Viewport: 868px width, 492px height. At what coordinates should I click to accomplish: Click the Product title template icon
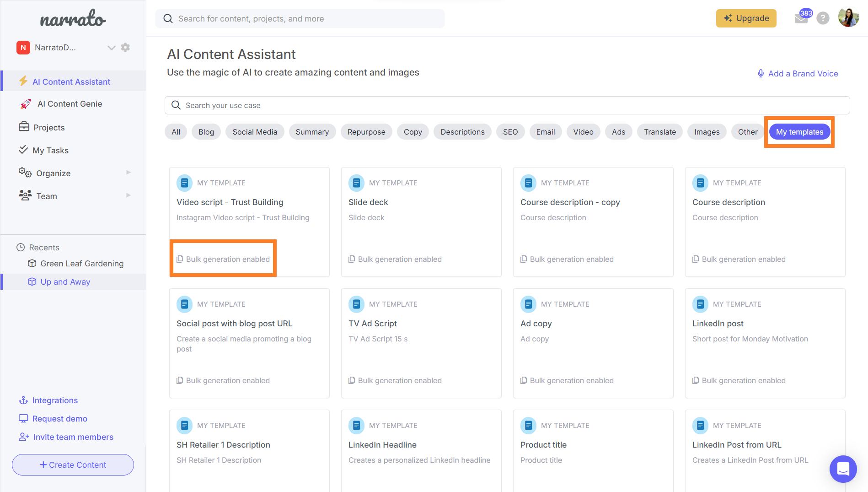528,425
